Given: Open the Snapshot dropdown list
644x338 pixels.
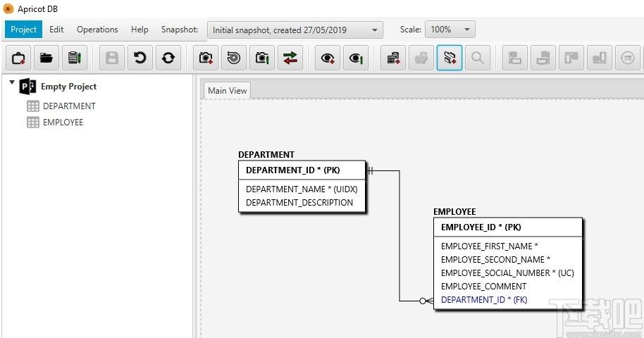Looking at the screenshot, I should pyautogui.click(x=295, y=30).
